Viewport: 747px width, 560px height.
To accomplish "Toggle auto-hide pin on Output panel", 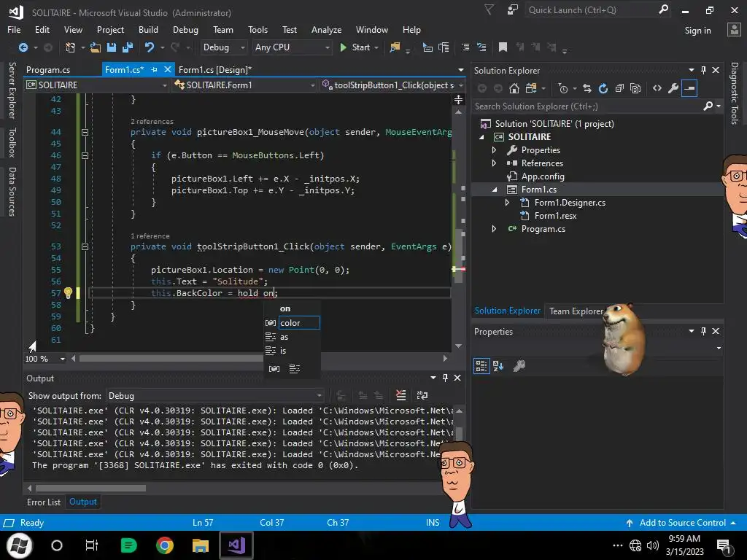I will (445, 378).
